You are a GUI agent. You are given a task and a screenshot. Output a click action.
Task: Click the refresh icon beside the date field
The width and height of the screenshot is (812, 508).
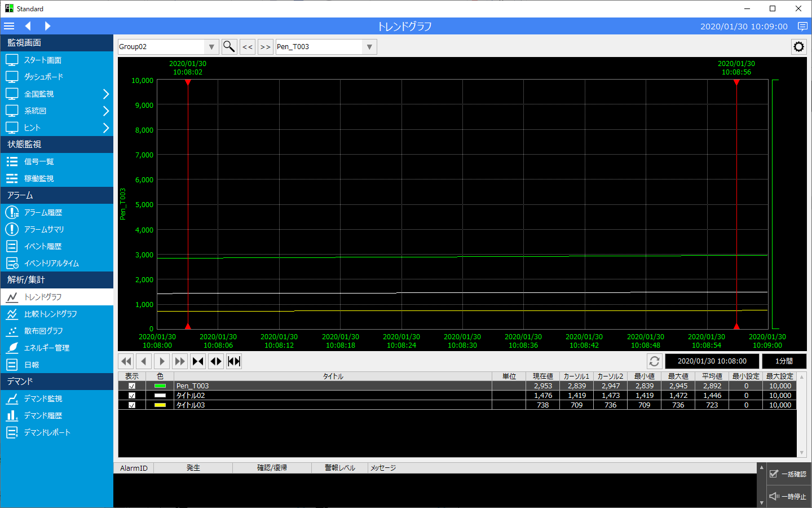tap(654, 361)
